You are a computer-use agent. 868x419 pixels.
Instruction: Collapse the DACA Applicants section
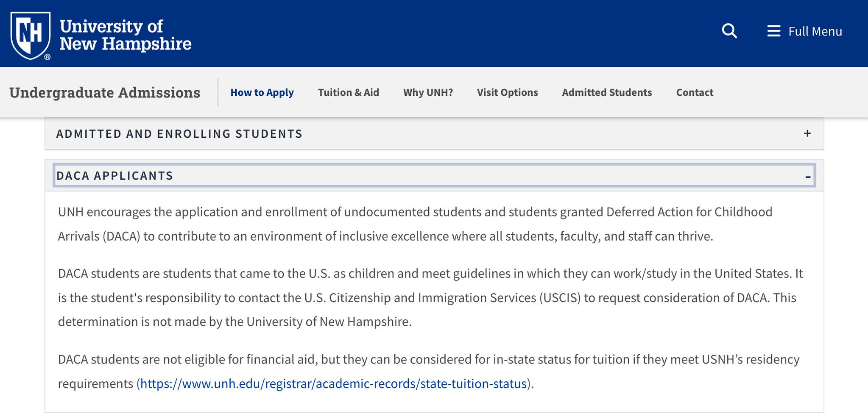pyautogui.click(x=434, y=175)
